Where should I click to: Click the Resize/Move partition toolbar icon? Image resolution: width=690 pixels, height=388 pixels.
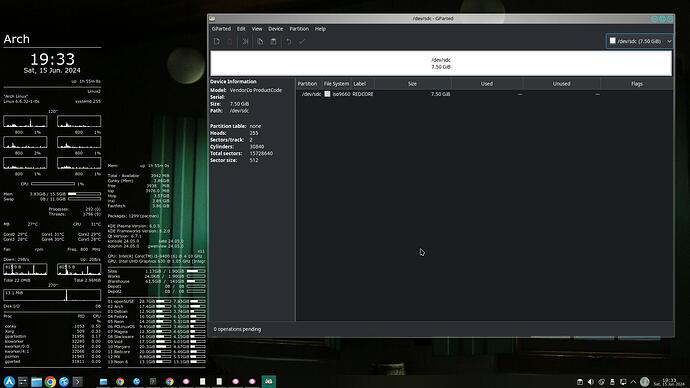click(x=246, y=41)
